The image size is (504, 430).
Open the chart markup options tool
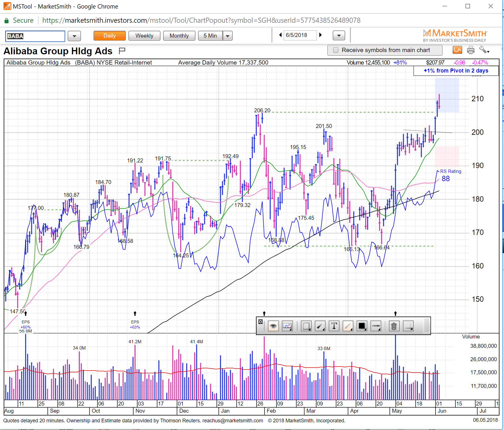tap(287, 326)
